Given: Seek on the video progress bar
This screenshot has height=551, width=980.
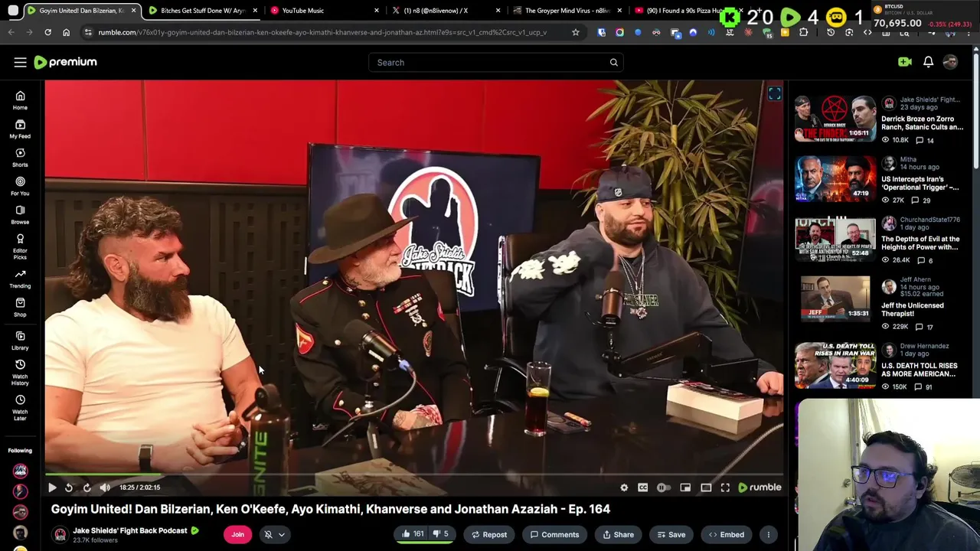Looking at the screenshot, I should click(413, 474).
